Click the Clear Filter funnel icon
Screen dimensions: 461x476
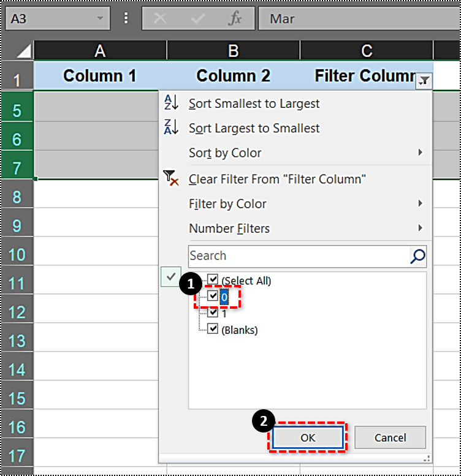(171, 178)
